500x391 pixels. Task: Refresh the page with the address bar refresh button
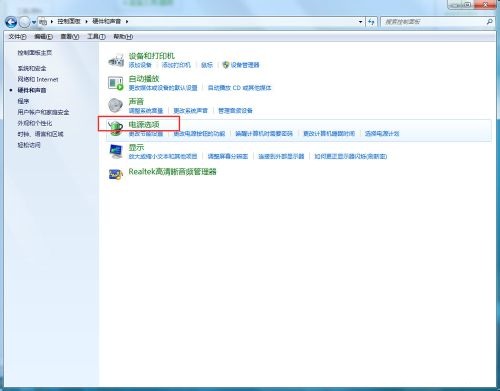371,22
